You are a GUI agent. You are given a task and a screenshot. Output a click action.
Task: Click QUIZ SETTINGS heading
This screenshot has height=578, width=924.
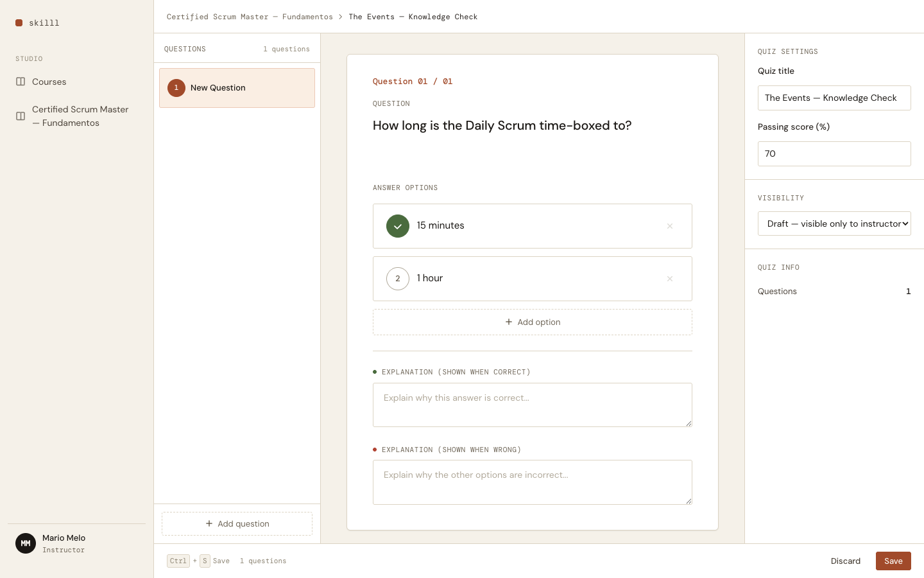(787, 51)
